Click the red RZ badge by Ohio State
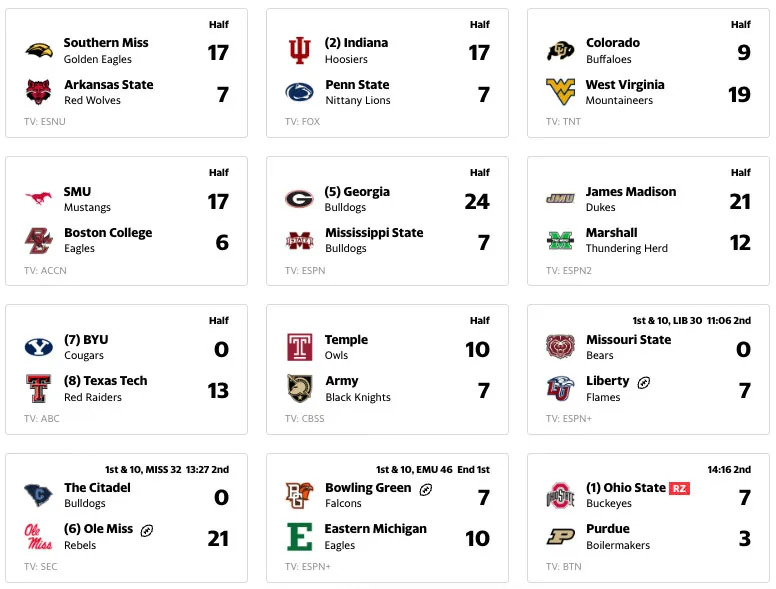This screenshot has height=589, width=776. [x=680, y=488]
